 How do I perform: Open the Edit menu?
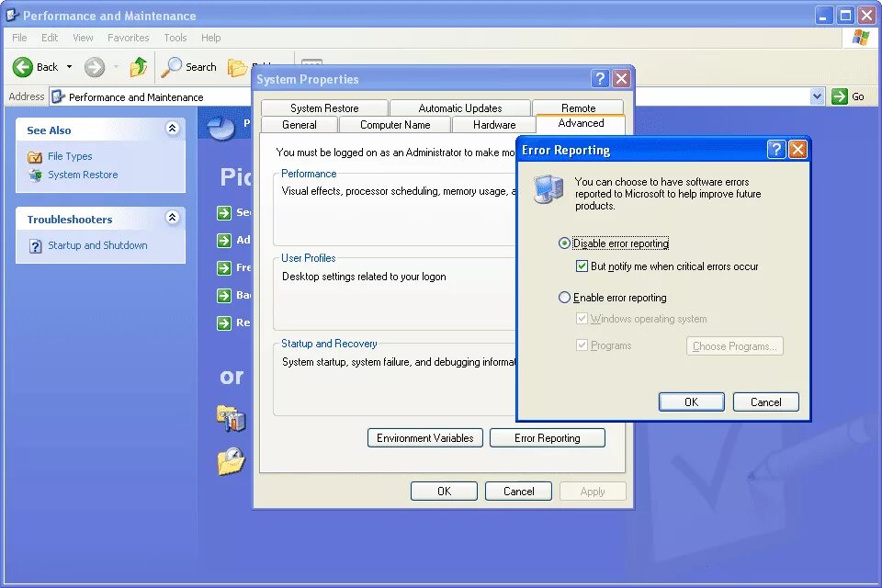(x=50, y=38)
